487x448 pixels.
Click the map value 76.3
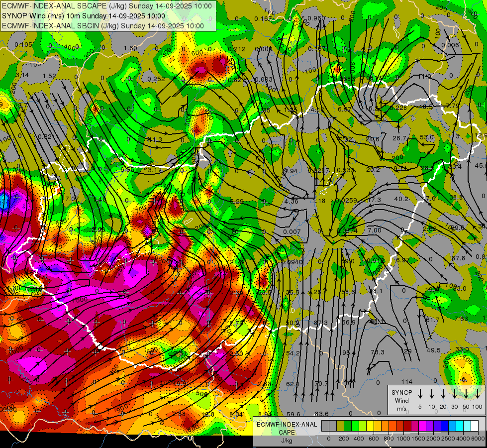378,352
